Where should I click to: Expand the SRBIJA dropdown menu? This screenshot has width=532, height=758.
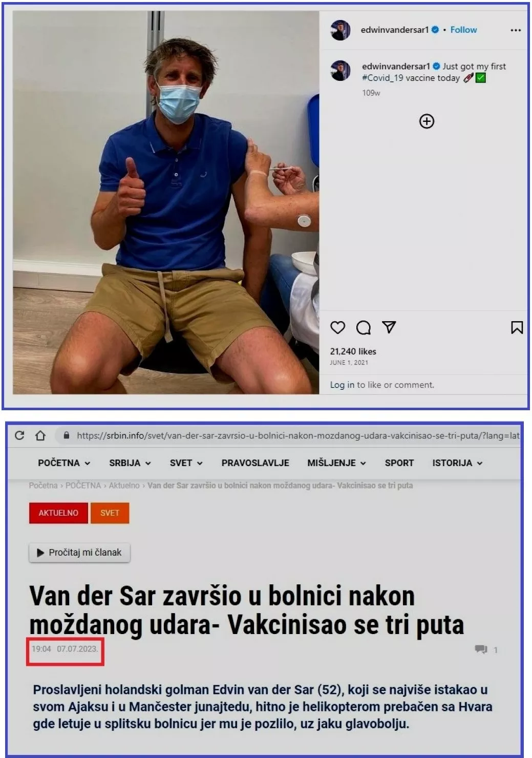130,463
